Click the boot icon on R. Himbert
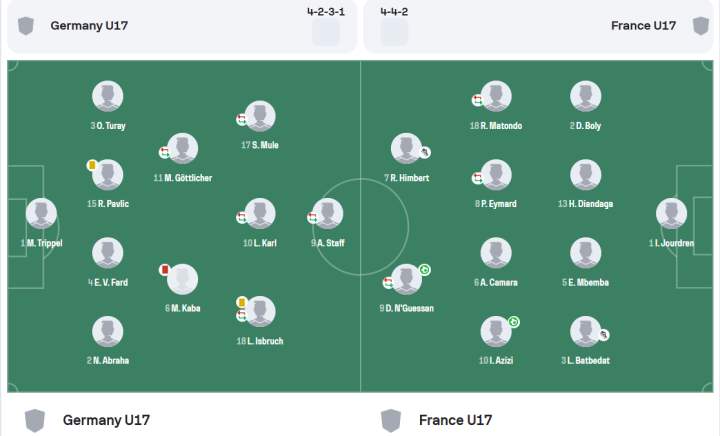Image resolution: width=720 pixels, height=436 pixels. click(x=425, y=153)
